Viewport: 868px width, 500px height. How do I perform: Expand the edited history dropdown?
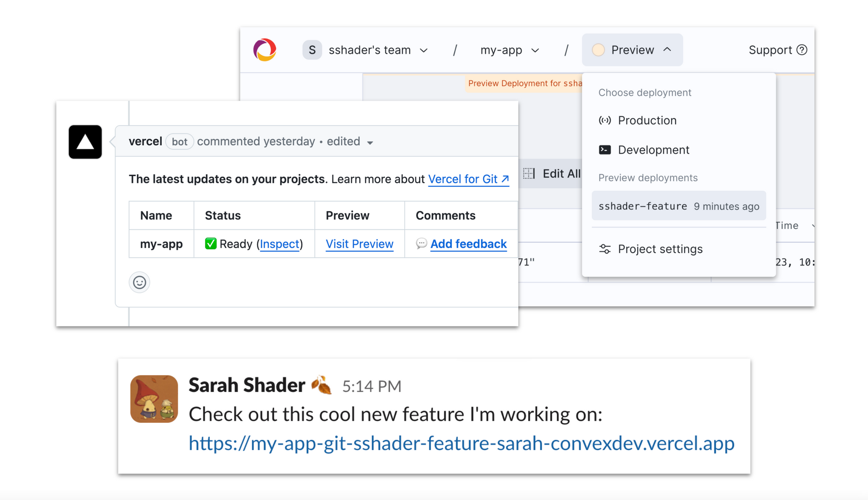coord(370,142)
